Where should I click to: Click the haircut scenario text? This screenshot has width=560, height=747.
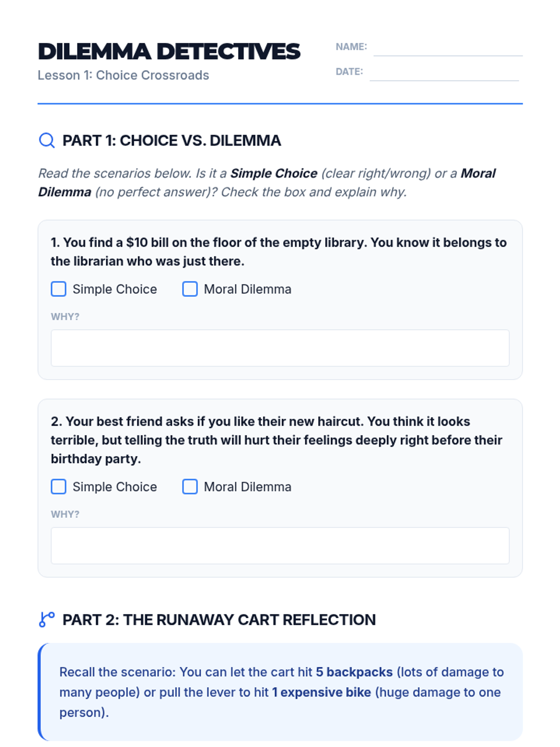(277, 440)
